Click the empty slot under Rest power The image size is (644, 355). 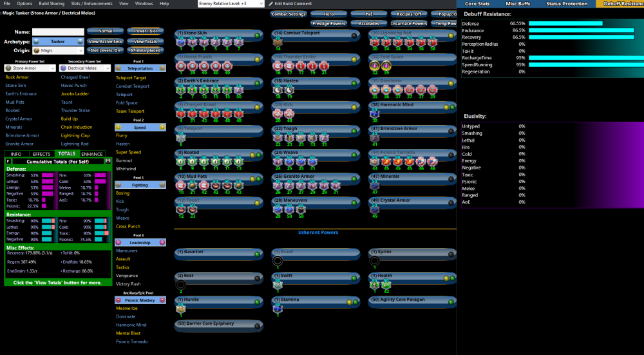(181, 284)
